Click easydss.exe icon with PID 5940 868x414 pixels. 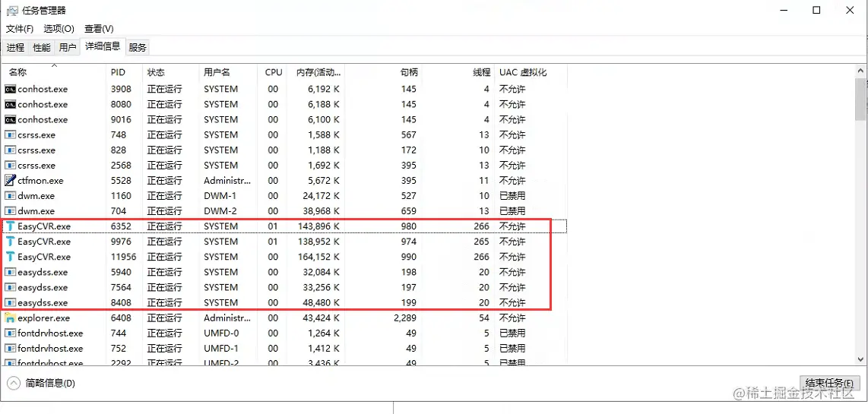tap(10, 272)
